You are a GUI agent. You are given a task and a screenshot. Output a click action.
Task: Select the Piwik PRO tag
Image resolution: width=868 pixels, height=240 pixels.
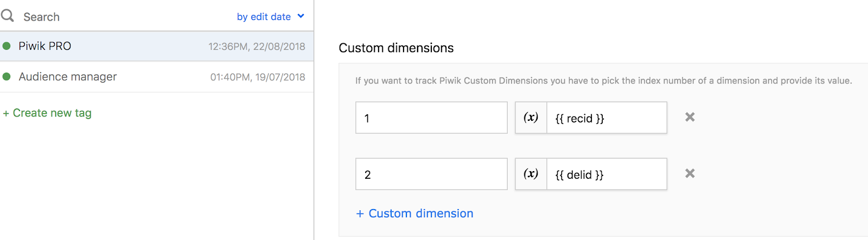[x=157, y=46]
